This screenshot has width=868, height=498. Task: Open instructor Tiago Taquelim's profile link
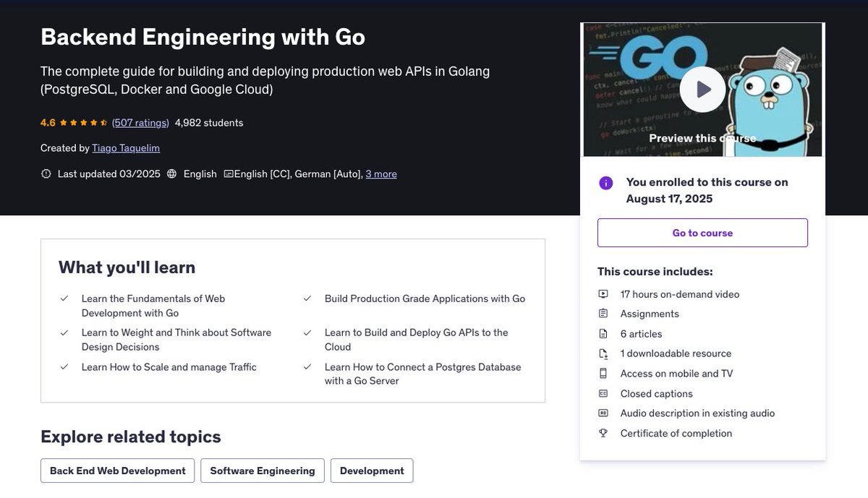(x=126, y=147)
